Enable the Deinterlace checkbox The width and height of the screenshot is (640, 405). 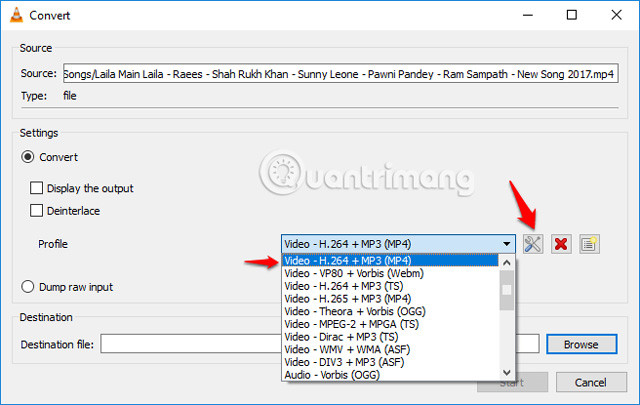(36, 211)
